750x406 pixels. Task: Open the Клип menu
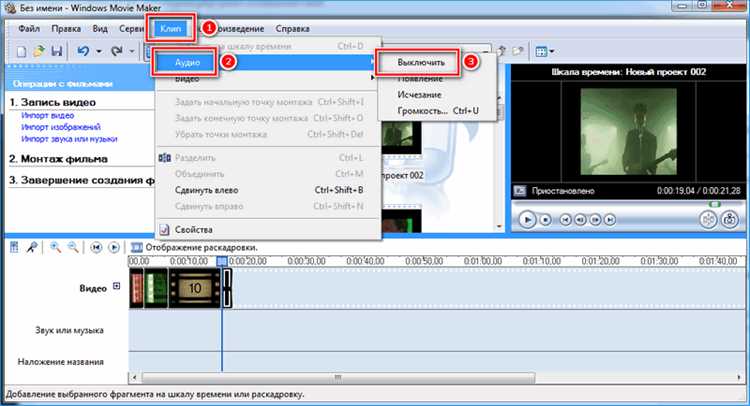point(171,29)
